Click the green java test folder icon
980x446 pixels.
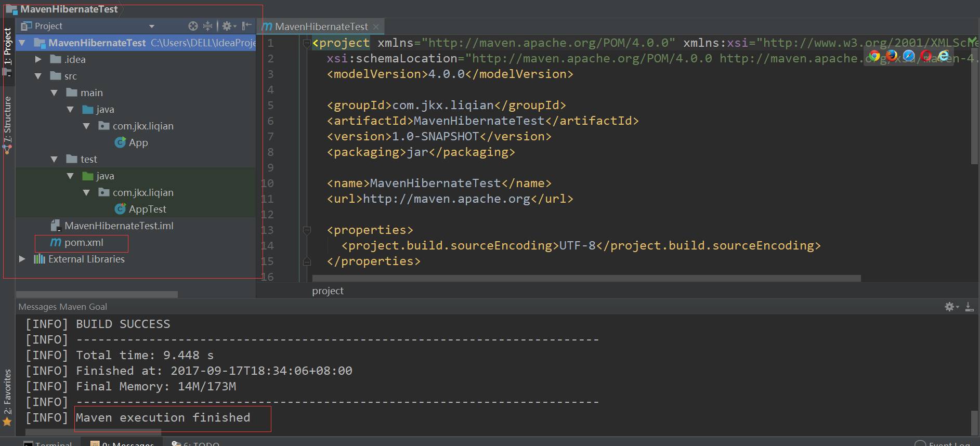pyautogui.click(x=88, y=176)
